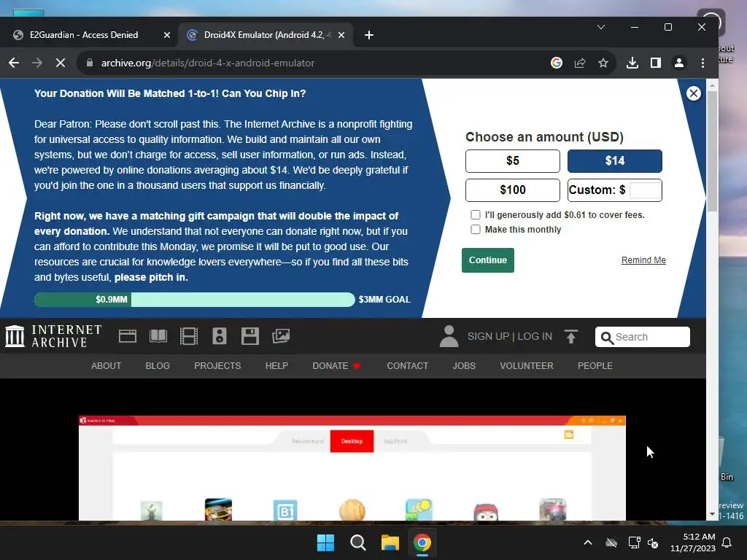Open the PROJECTS menu item

tap(217, 366)
